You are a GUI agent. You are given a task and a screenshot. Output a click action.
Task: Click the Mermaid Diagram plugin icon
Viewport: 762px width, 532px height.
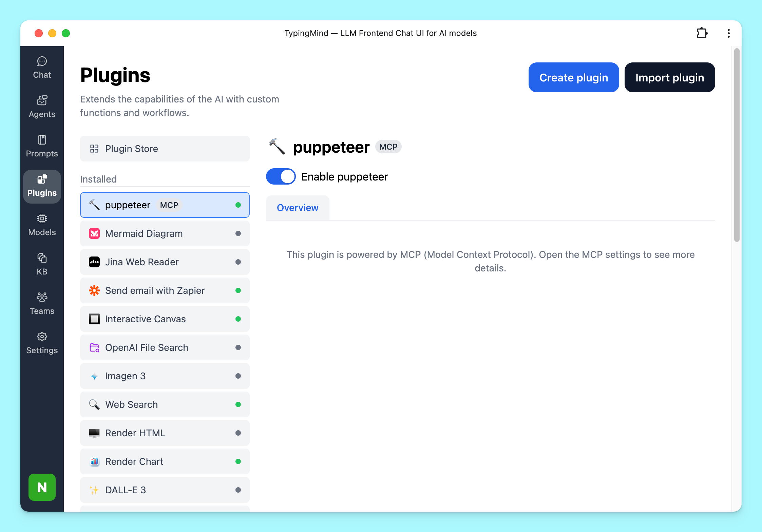[x=94, y=233]
